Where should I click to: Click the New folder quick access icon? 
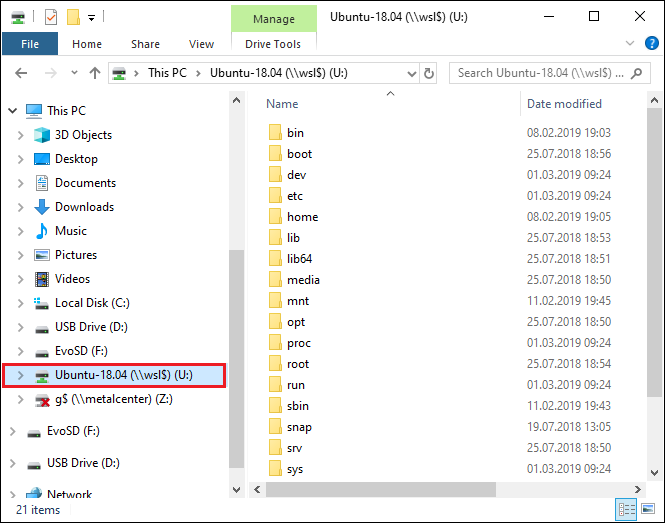click(x=73, y=17)
